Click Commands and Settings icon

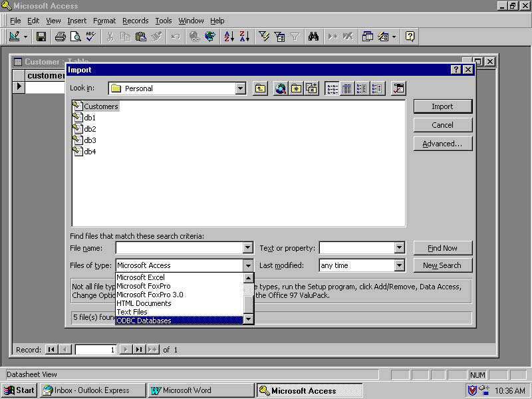click(x=398, y=88)
